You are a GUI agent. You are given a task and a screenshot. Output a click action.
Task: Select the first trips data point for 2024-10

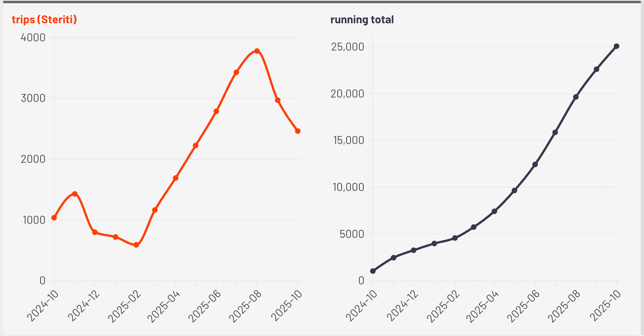(x=54, y=218)
